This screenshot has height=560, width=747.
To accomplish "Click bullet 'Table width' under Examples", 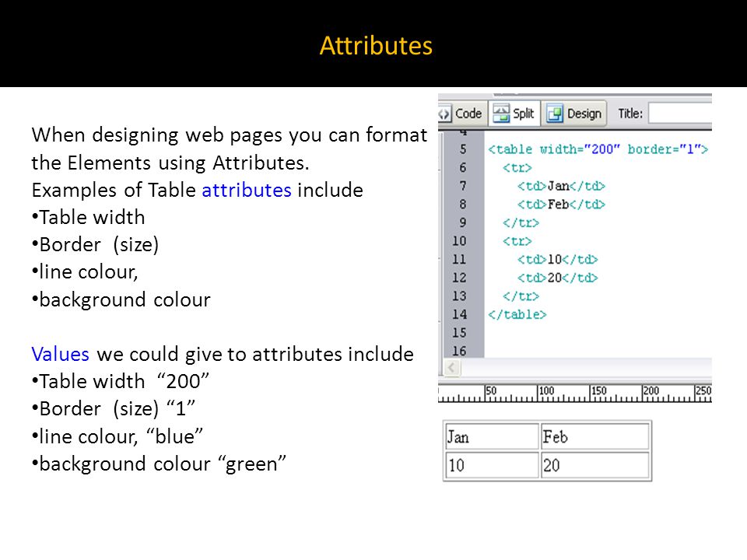I will pos(88,217).
